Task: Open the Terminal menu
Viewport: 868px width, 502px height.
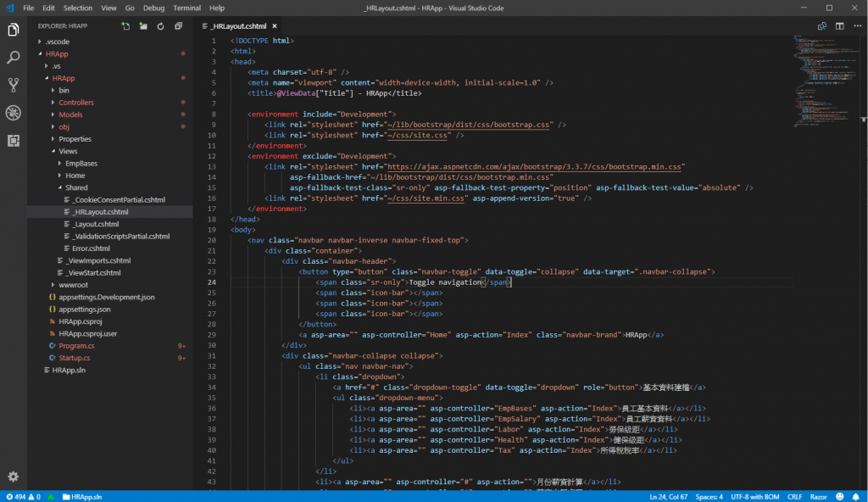Action: [x=186, y=8]
